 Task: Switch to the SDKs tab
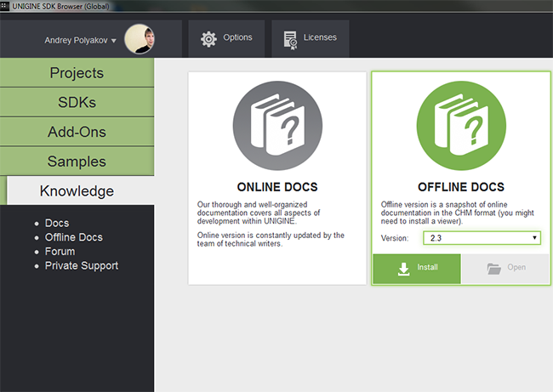click(77, 102)
